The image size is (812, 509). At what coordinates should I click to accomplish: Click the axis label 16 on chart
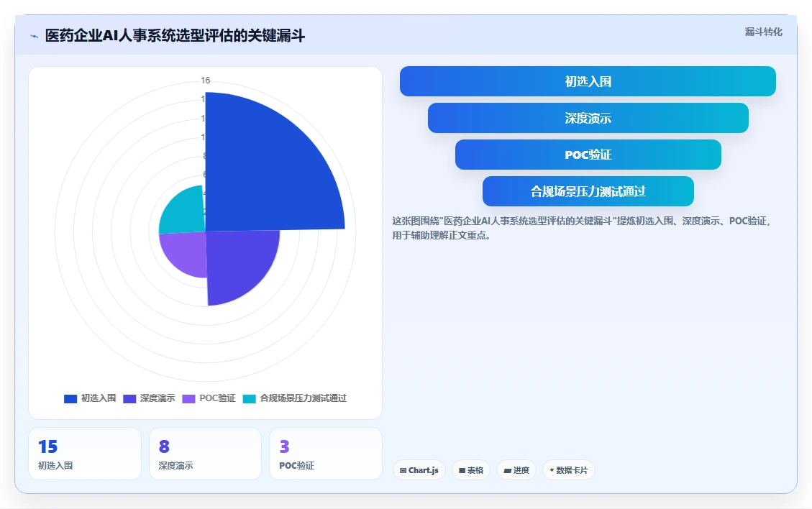tap(206, 81)
